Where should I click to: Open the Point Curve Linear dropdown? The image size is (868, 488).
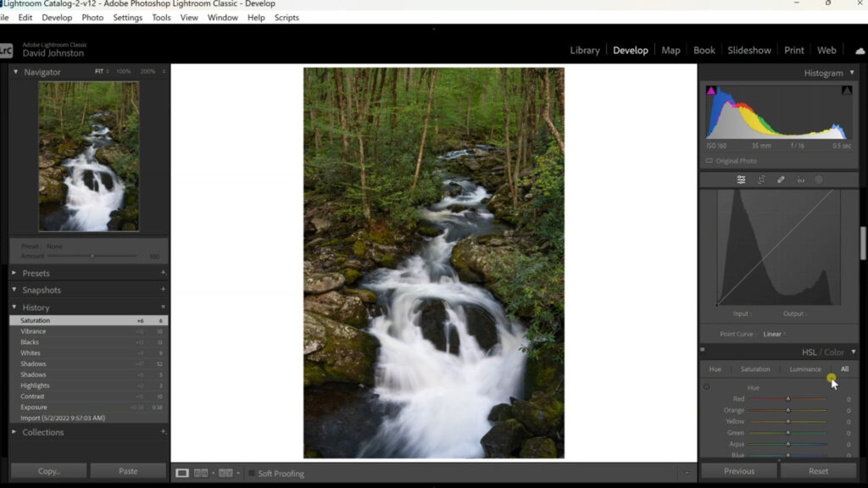click(774, 334)
